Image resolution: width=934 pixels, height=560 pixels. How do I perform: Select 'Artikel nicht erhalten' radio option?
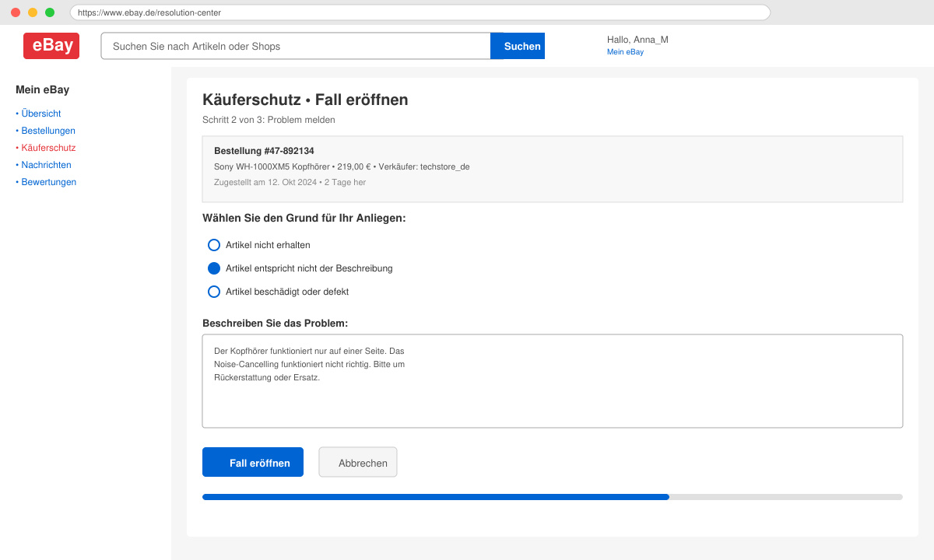pos(214,245)
